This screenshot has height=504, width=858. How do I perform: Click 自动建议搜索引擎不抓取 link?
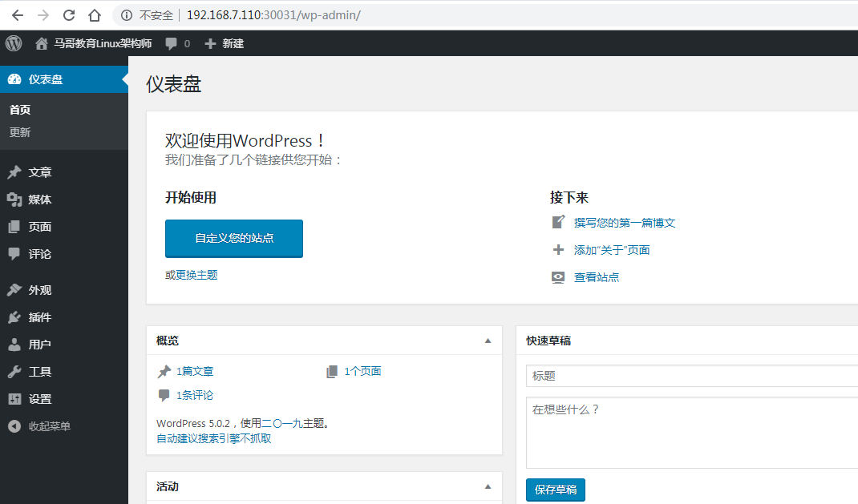(214, 438)
